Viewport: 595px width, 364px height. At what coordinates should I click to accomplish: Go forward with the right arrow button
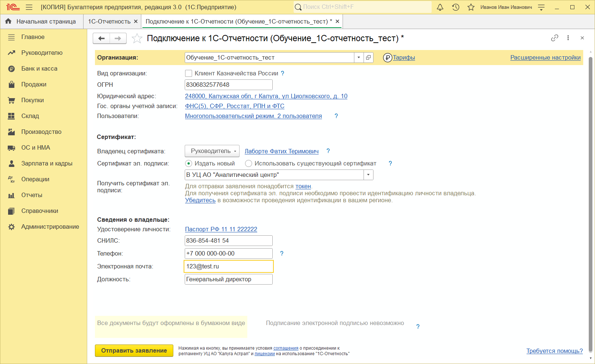point(118,38)
